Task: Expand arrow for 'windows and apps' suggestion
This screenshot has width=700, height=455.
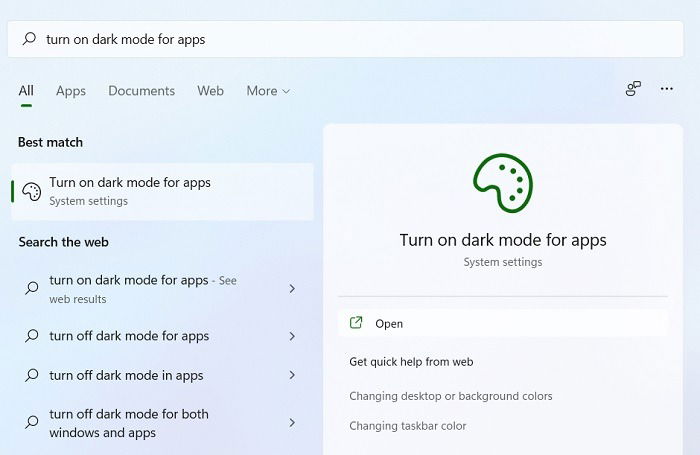Action: (x=292, y=422)
